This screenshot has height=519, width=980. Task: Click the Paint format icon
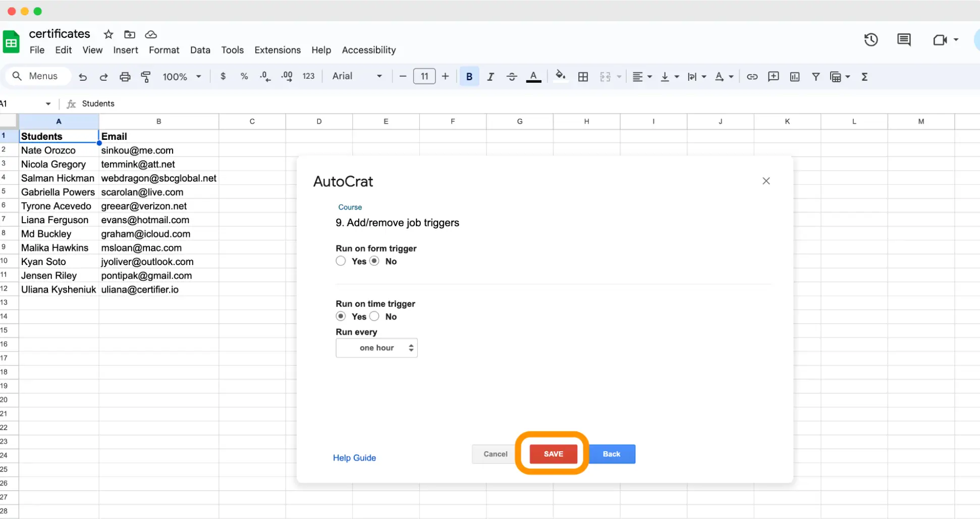[146, 76]
